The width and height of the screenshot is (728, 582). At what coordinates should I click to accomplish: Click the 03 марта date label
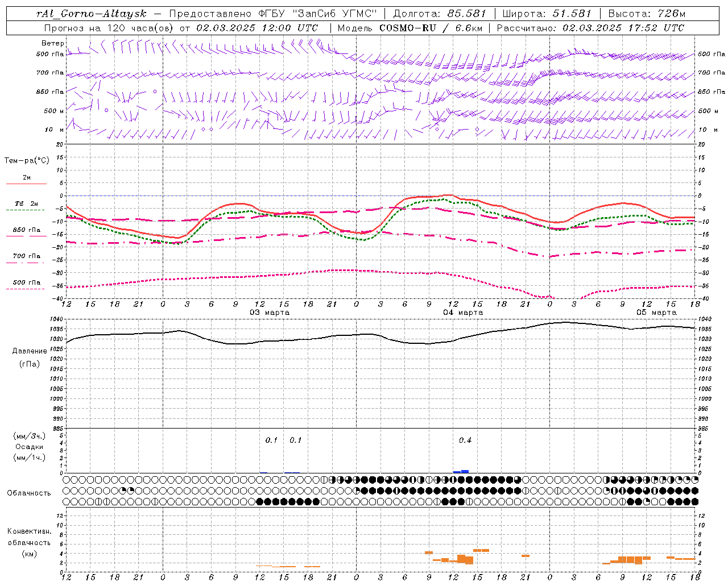270,313
